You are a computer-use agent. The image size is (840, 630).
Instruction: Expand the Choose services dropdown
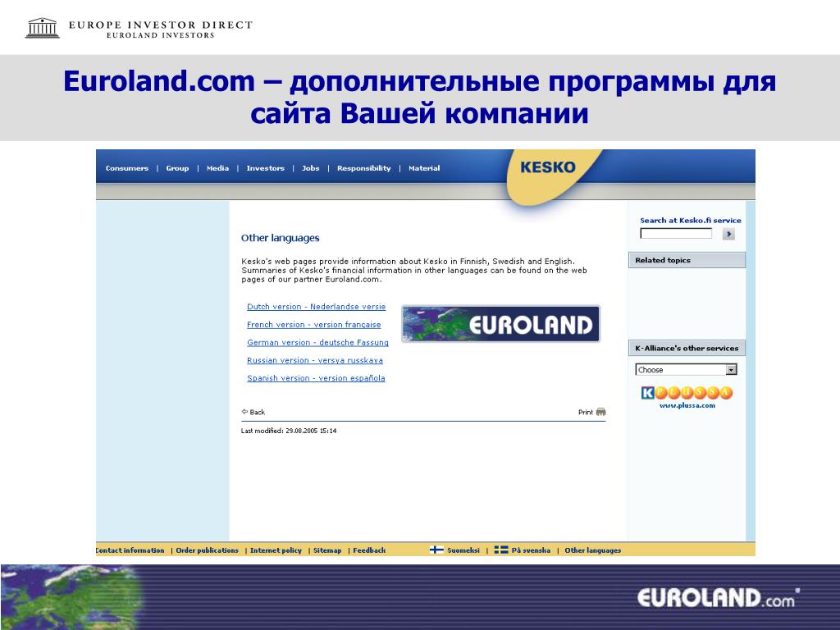point(687,370)
